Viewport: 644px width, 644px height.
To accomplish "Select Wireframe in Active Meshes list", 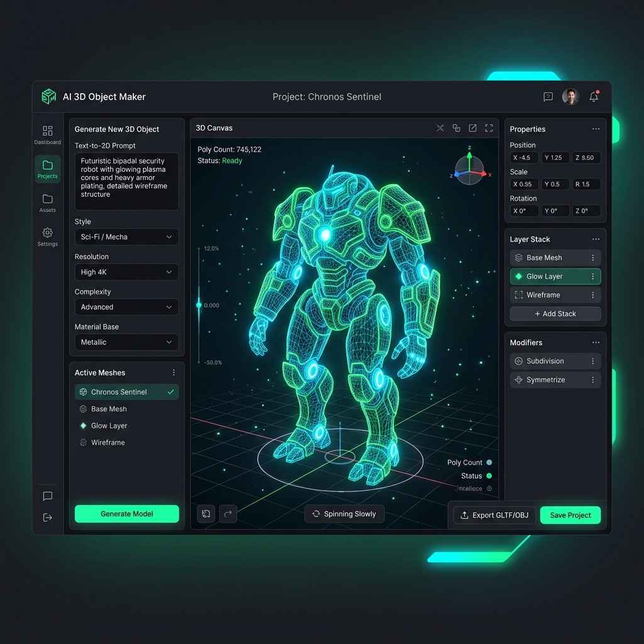I will tap(126, 443).
